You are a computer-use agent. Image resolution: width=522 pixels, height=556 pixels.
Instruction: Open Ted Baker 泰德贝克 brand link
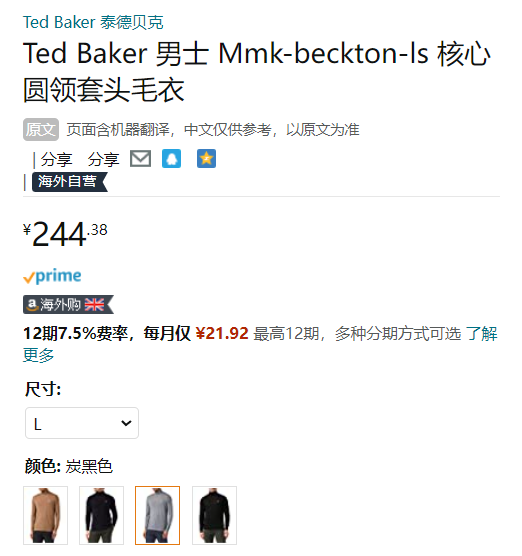[93, 22]
